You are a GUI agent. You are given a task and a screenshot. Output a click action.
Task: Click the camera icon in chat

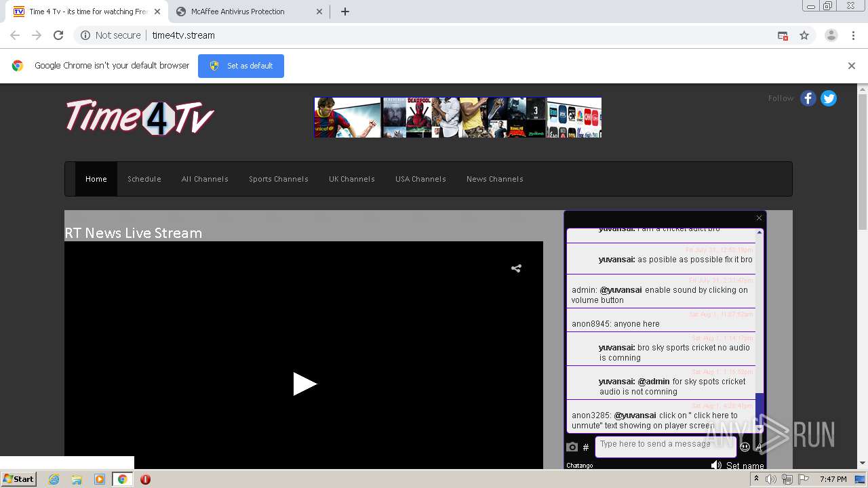(572, 447)
